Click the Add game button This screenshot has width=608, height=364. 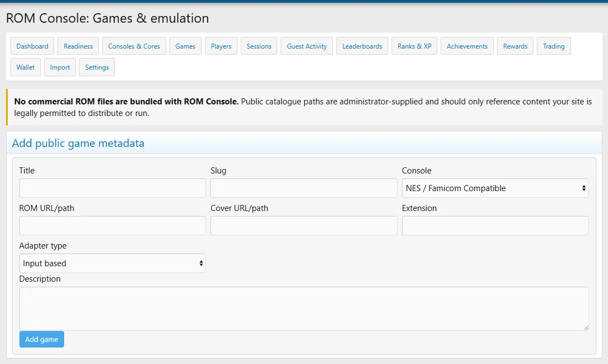pyautogui.click(x=41, y=339)
